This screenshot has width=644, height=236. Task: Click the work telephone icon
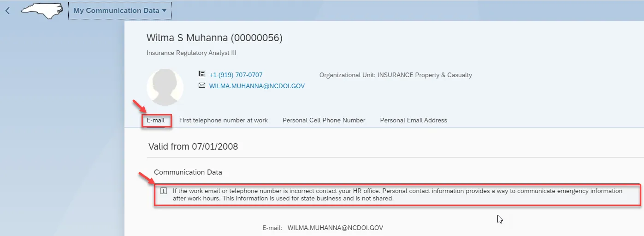point(201,74)
